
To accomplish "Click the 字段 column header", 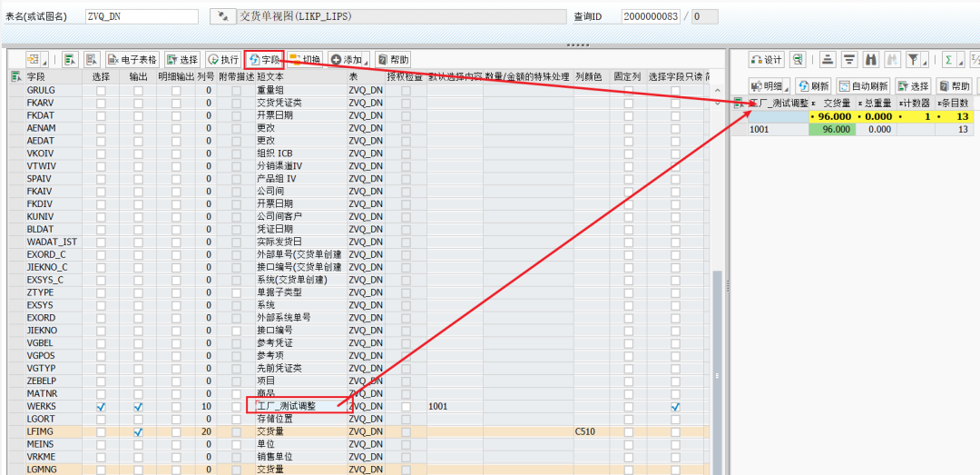I will pyautogui.click(x=54, y=77).
